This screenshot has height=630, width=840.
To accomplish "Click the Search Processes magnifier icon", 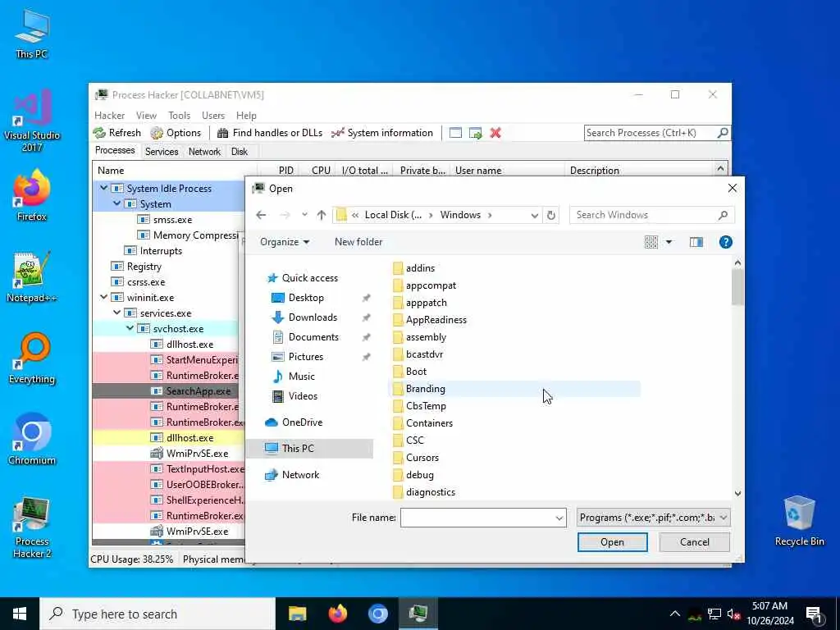I will (x=723, y=132).
